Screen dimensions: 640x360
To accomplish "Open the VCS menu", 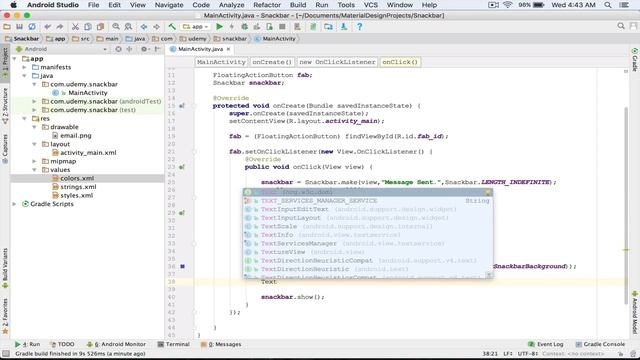I will click(371, 5).
